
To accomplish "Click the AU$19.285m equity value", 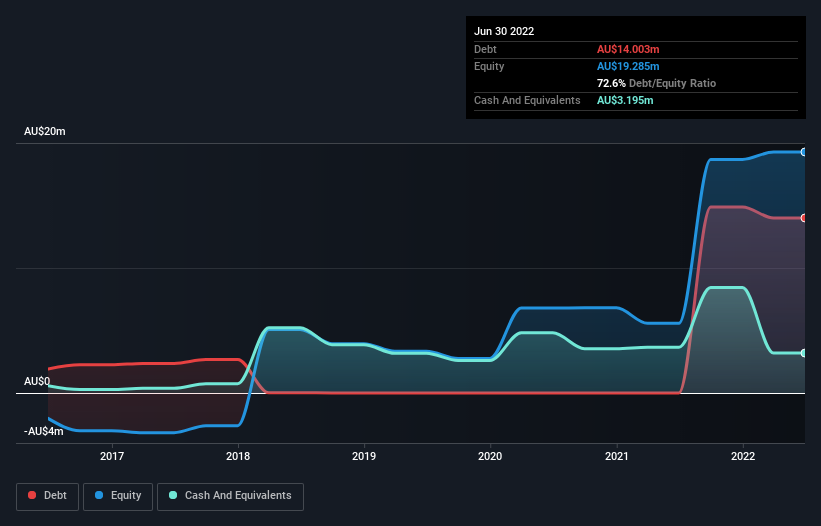I will (x=628, y=66).
